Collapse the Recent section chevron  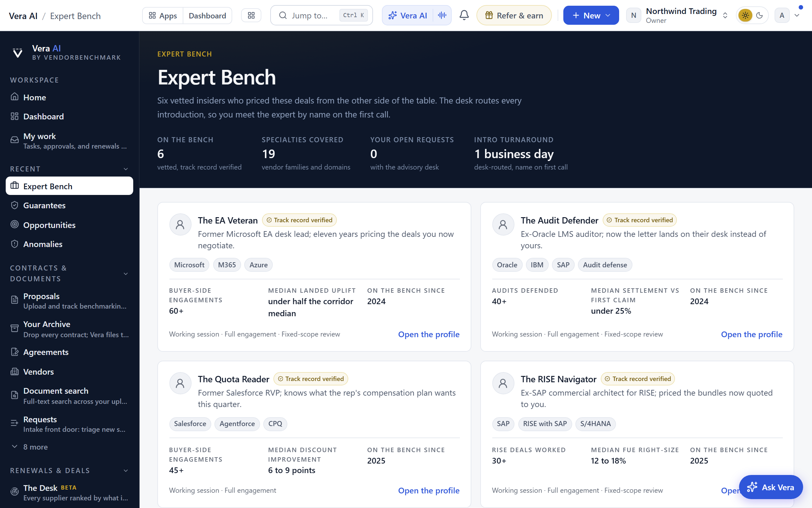(126, 169)
